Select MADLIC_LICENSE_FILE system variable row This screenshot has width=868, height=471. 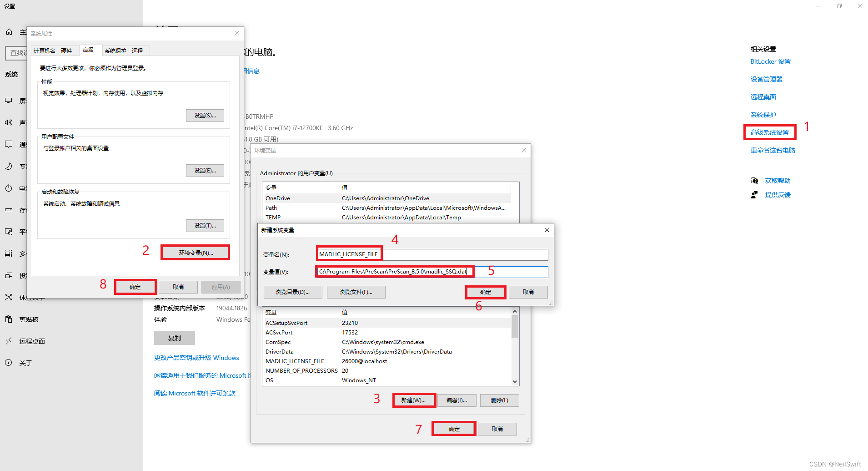coord(386,361)
